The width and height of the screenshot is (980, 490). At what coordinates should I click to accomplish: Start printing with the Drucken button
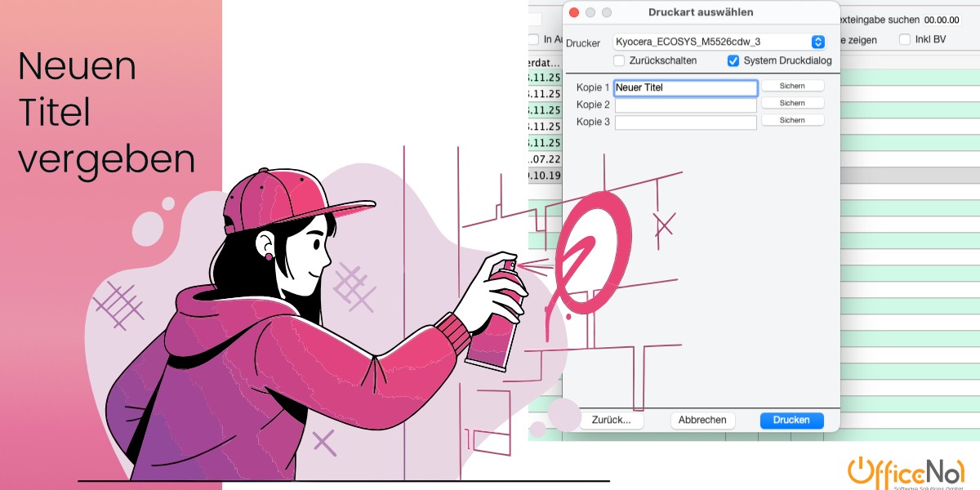tap(791, 420)
